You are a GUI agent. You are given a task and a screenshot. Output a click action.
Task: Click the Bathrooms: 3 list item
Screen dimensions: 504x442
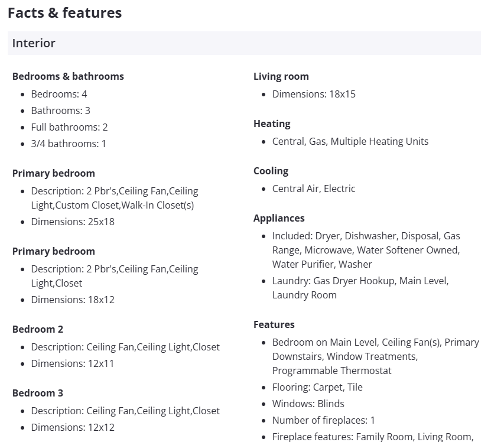pos(60,110)
